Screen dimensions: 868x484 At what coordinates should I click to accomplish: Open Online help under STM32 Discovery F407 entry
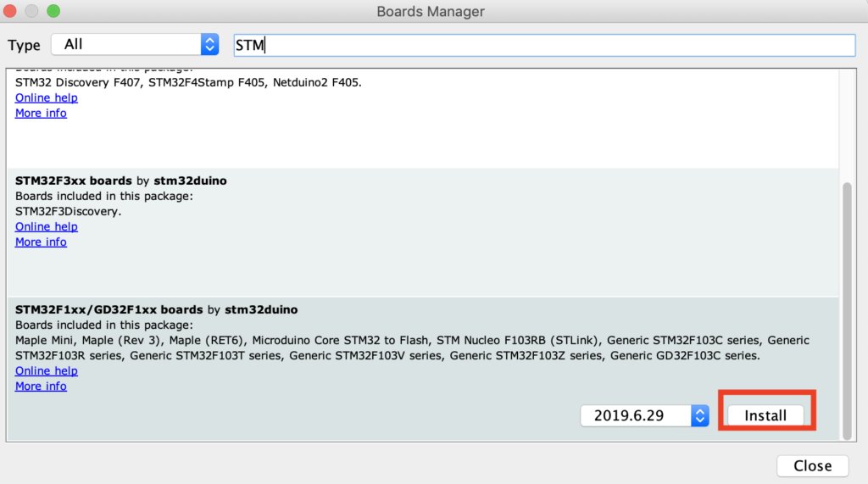pyautogui.click(x=47, y=97)
